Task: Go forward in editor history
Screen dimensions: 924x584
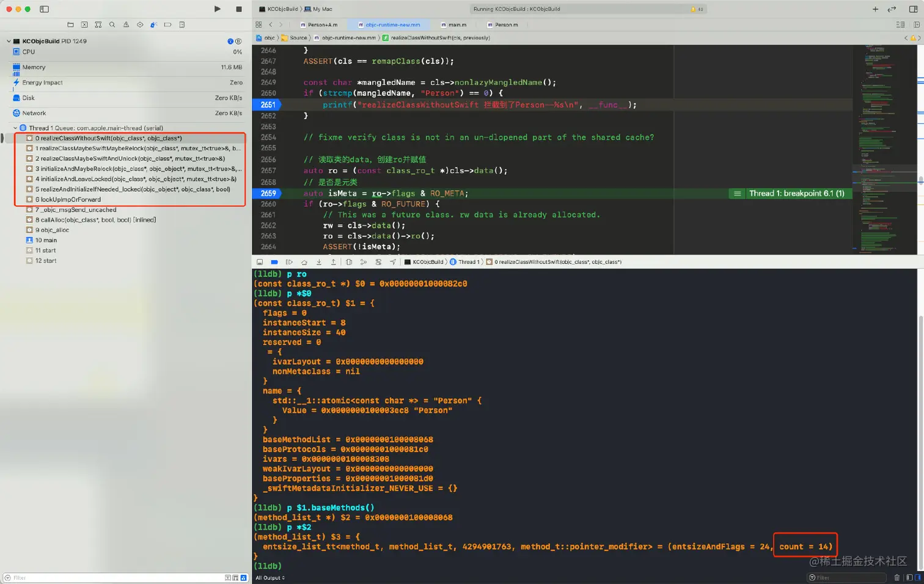Action: (281, 25)
